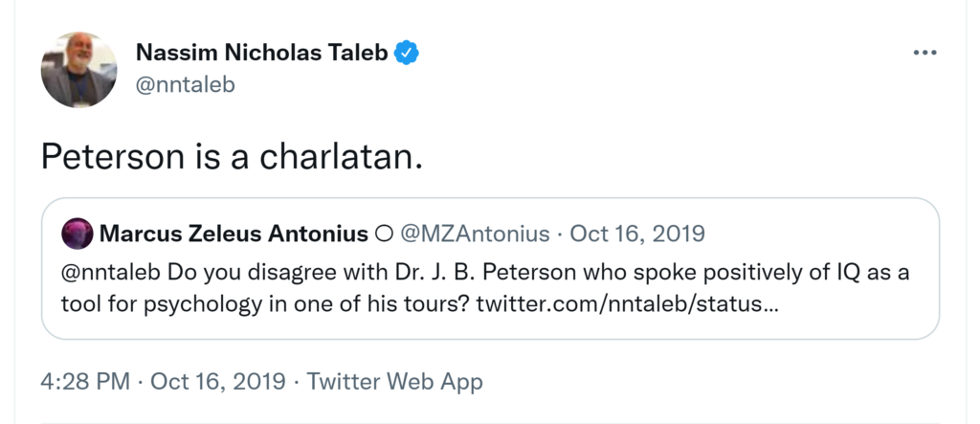Click the 4:28 PM time in the footer
Viewport: 980px width, 424px height.
[x=85, y=382]
